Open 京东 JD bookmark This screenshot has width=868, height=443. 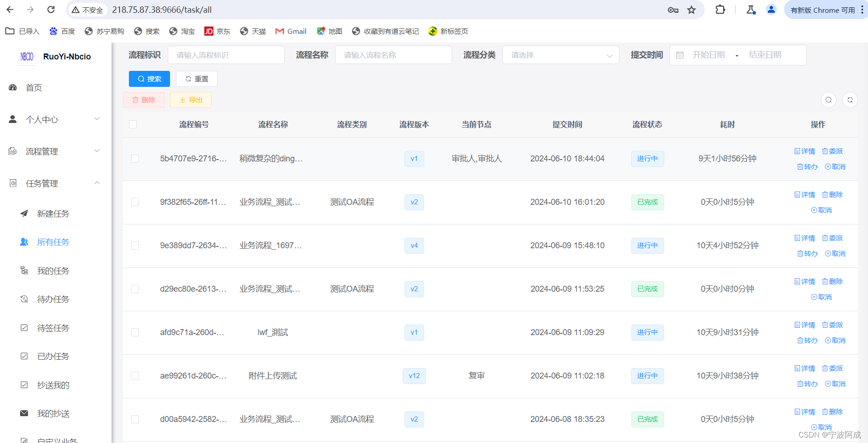(217, 31)
